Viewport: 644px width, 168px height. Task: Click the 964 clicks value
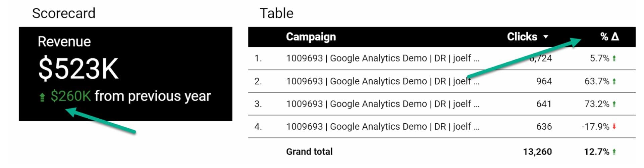click(544, 81)
